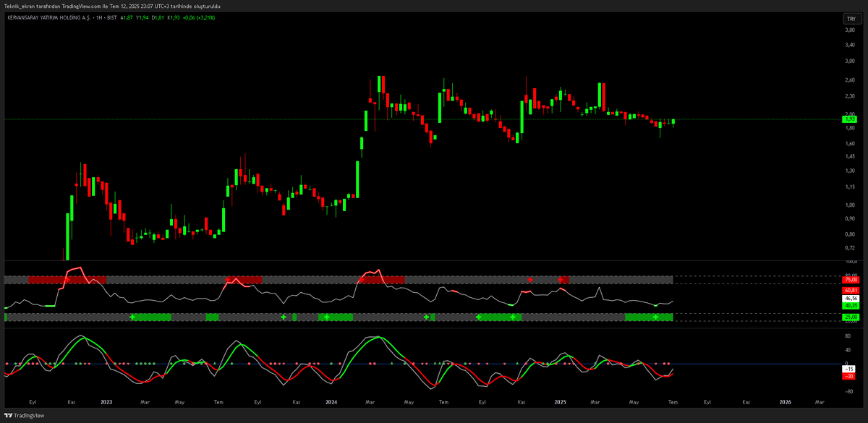This screenshot has height=423, width=868.
Task: Click the TradingView logo at bottom left
Action: coord(25,416)
